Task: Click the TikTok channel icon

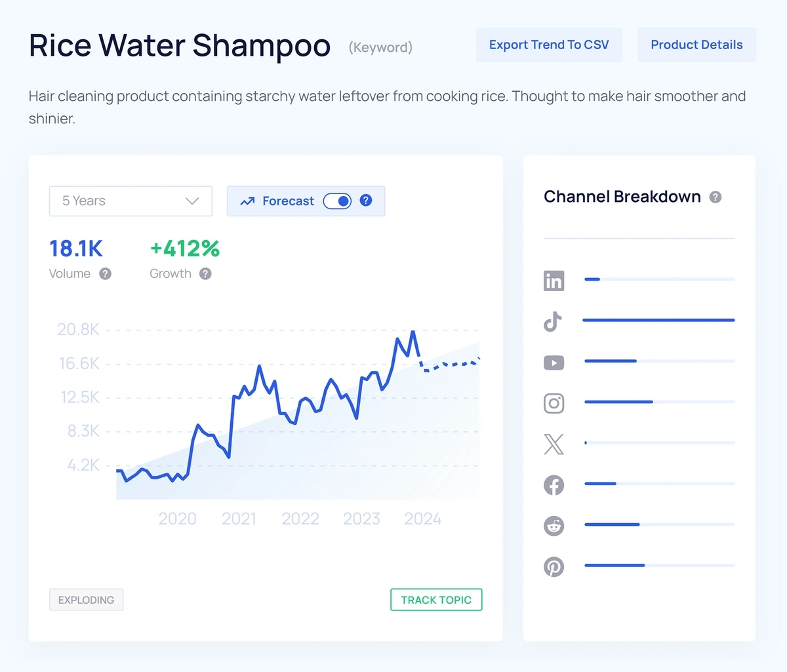Action: click(553, 321)
